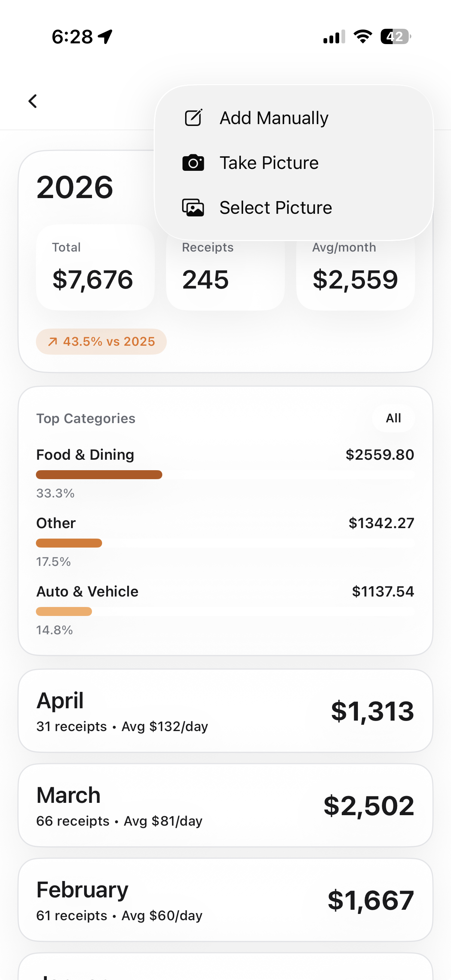Image resolution: width=451 pixels, height=980 pixels.
Task: Open the All categories filter button
Action: coord(393,418)
